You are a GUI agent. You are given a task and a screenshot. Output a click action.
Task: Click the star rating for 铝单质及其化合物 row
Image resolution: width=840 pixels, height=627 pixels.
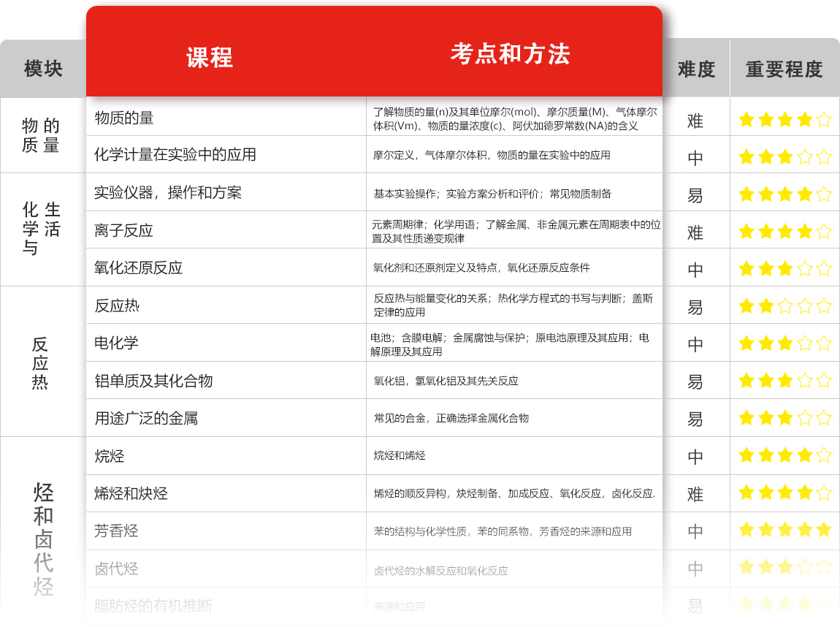pyautogui.click(x=784, y=381)
